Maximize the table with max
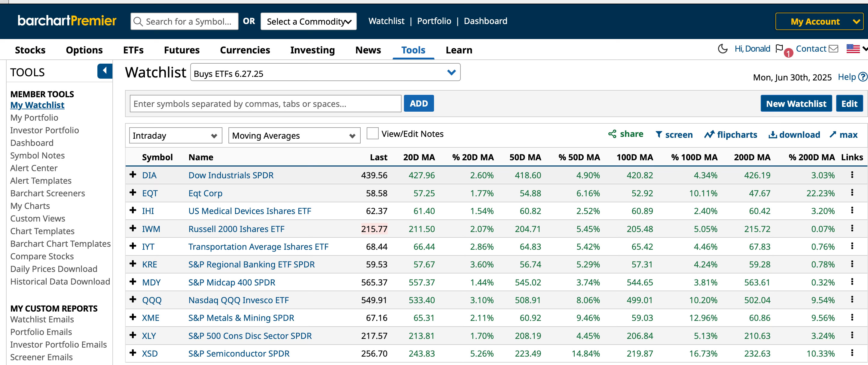868x365 pixels. [843, 135]
